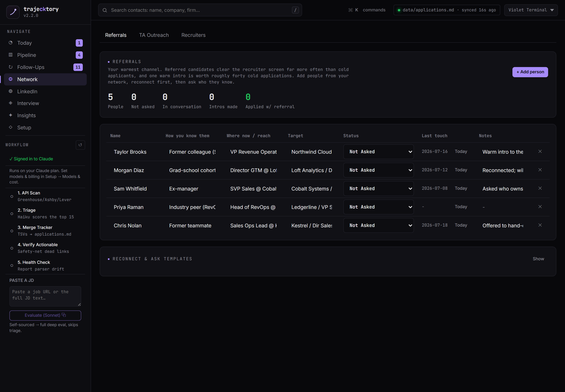Image resolution: width=565 pixels, height=392 pixels.
Task: Switch to the Referrals tab
Action: pyautogui.click(x=116, y=35)
